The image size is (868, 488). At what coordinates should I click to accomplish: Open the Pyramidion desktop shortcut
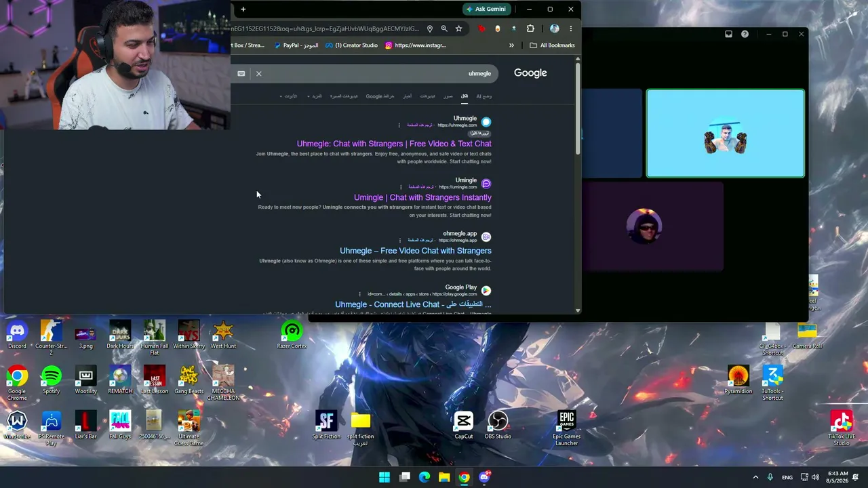(738, 380)
